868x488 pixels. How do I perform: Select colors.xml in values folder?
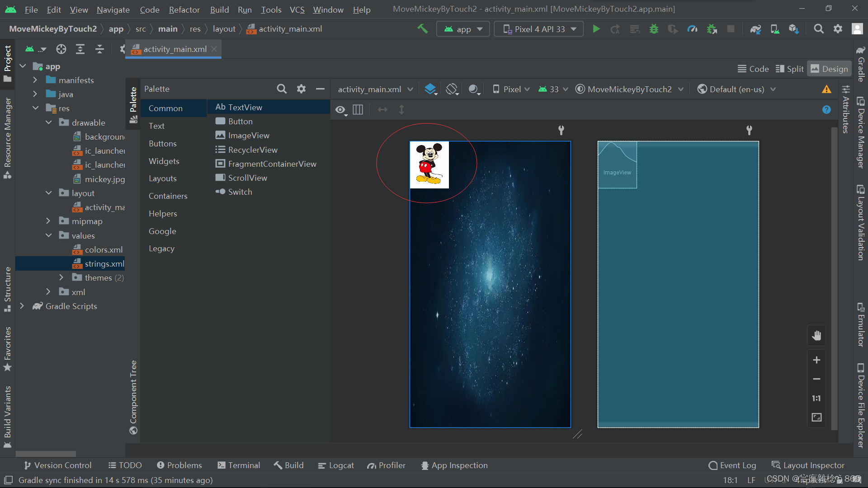click(x=98, y=249)
